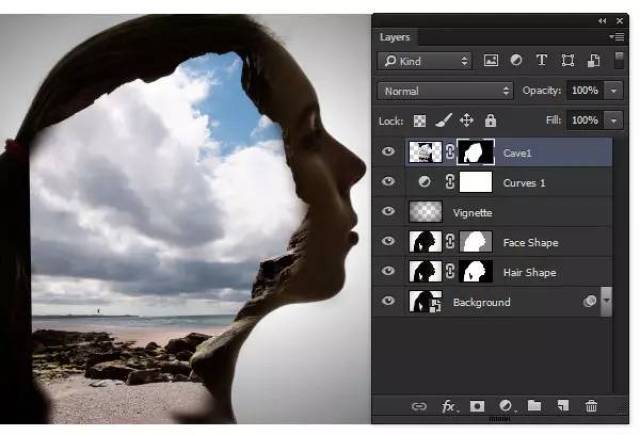Click the lock all padlock icon

click(490, 120)
